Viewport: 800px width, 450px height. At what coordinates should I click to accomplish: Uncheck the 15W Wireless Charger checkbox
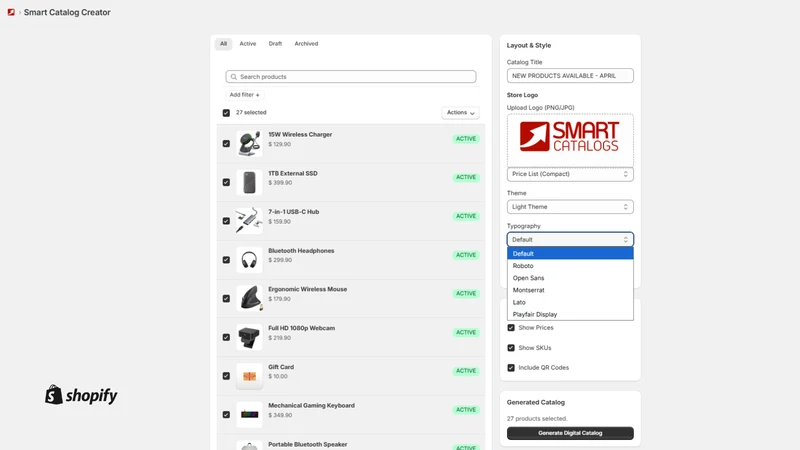pyautogui.click(x=226, y=144)
